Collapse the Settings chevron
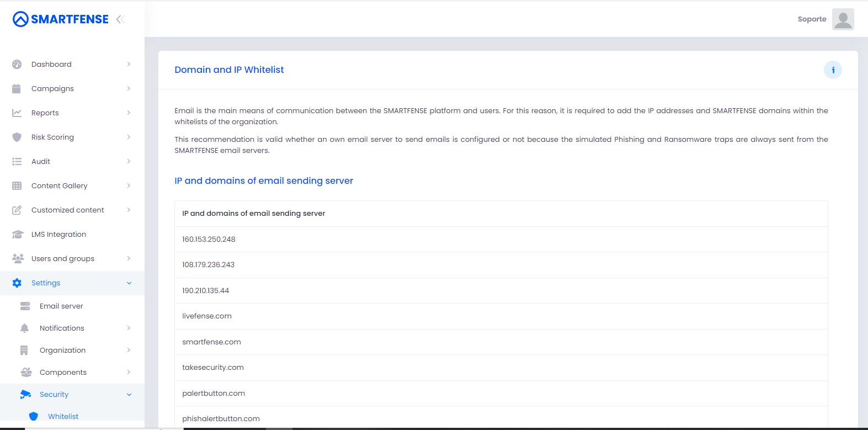The image size is (868, 430). click(x=129, y=283)
